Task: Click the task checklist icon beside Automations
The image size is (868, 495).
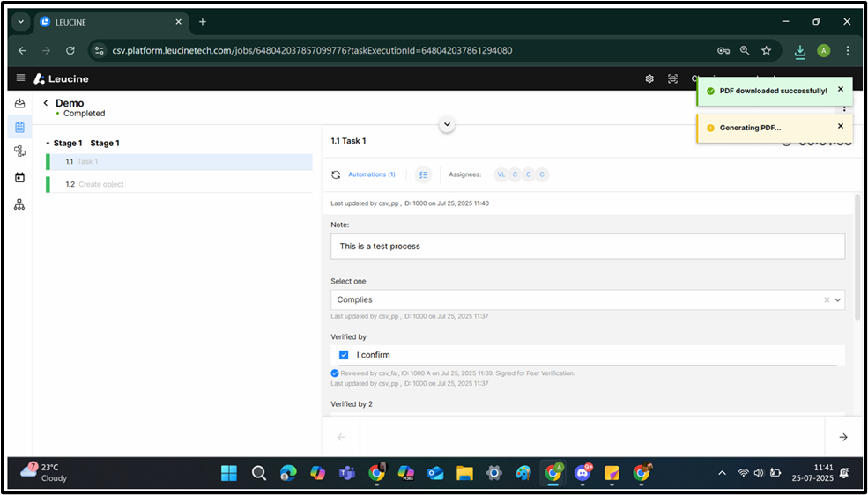Action: 423,174
